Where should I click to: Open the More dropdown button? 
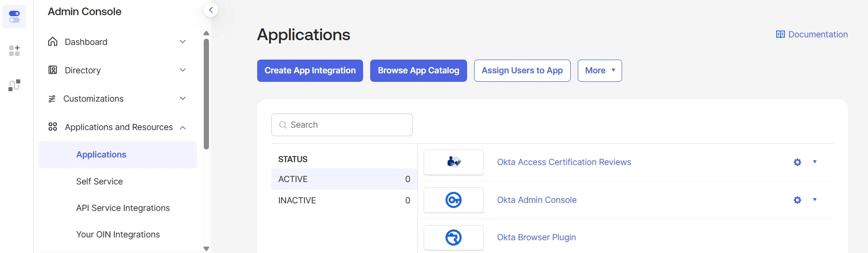tap(600, 70)
